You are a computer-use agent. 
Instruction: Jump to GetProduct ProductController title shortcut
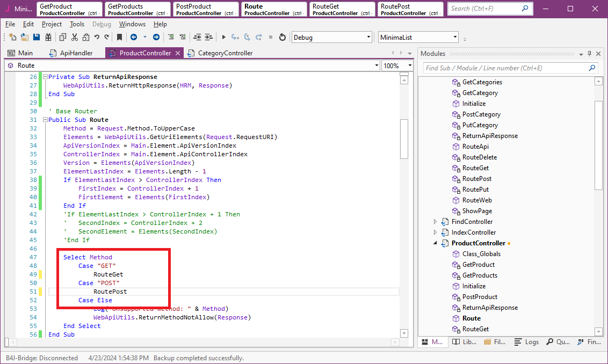coord(69,9)
